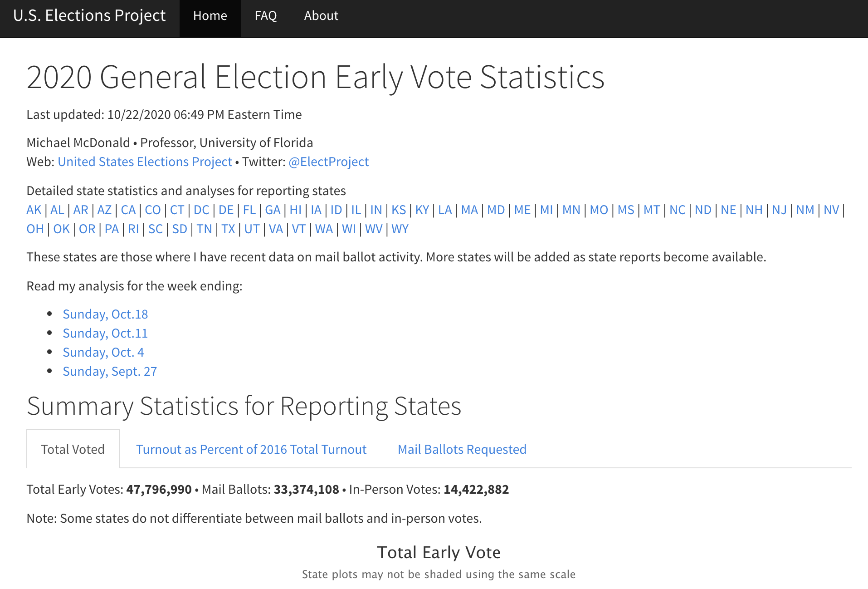
Task: Open Pennsylvania's PA statistics link
Action: click(x=111, y=229)
